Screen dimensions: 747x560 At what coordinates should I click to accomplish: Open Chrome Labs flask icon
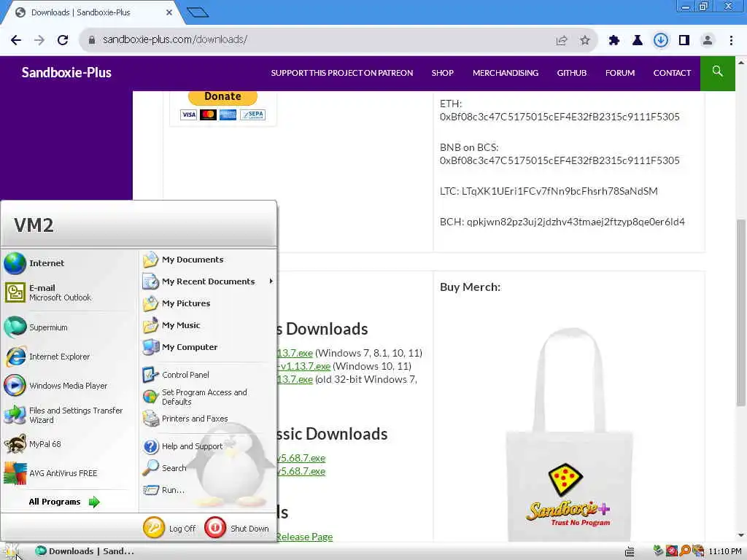(638, 41)
